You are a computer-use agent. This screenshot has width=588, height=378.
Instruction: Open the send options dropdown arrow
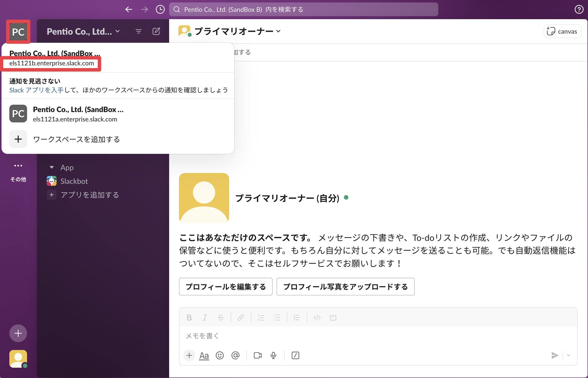[569, 355]
